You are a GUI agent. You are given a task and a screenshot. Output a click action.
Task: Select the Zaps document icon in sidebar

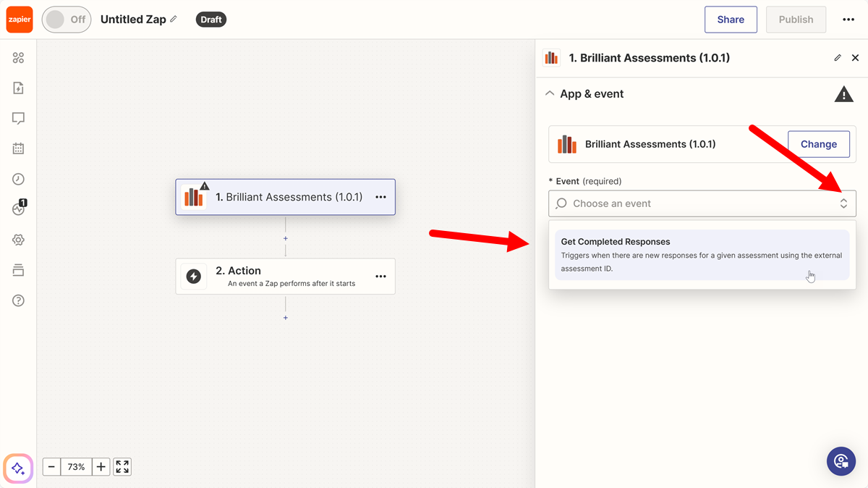point(20,88)
